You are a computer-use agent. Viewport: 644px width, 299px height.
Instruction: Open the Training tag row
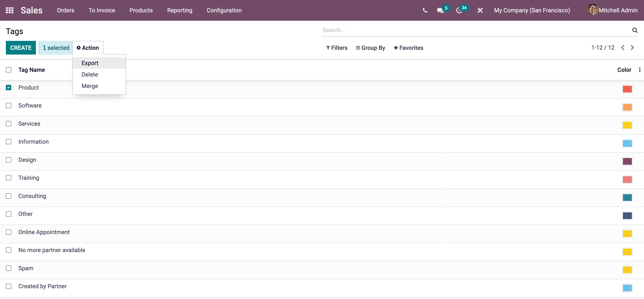point(322,180)
